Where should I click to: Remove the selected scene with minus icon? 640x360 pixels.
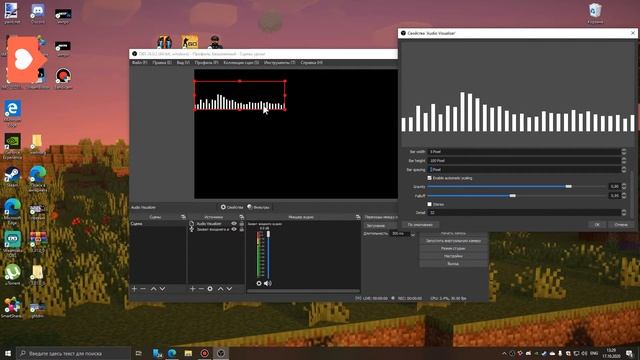click(x=143, y=289)
